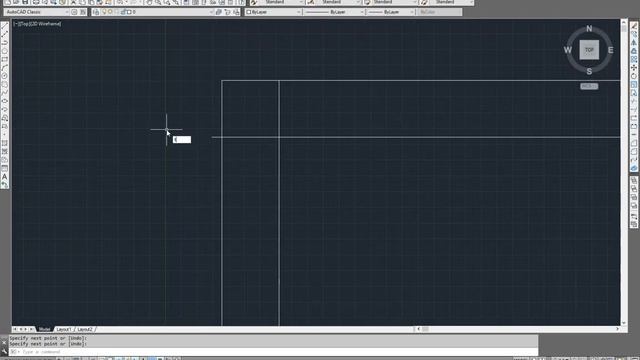Open the Standard table style dropdown
Viewport: 640px width, 360px height.
coord(394,2)
